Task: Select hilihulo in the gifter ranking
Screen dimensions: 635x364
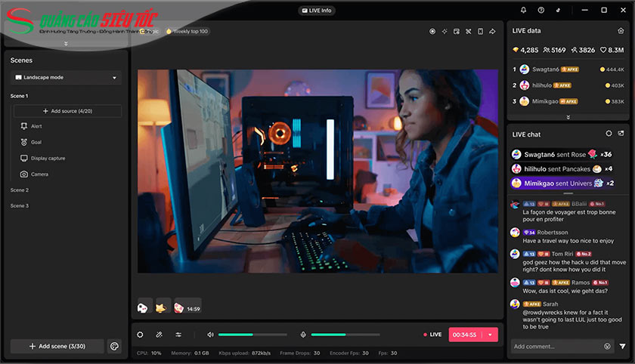Action: pos(568,85)
